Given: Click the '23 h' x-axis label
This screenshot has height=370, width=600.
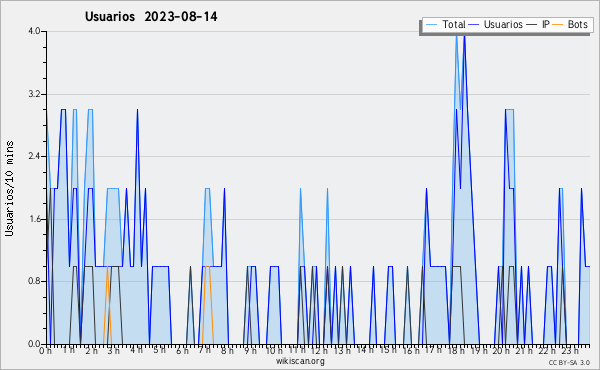Looking at the screenshot, I should 570,351.
